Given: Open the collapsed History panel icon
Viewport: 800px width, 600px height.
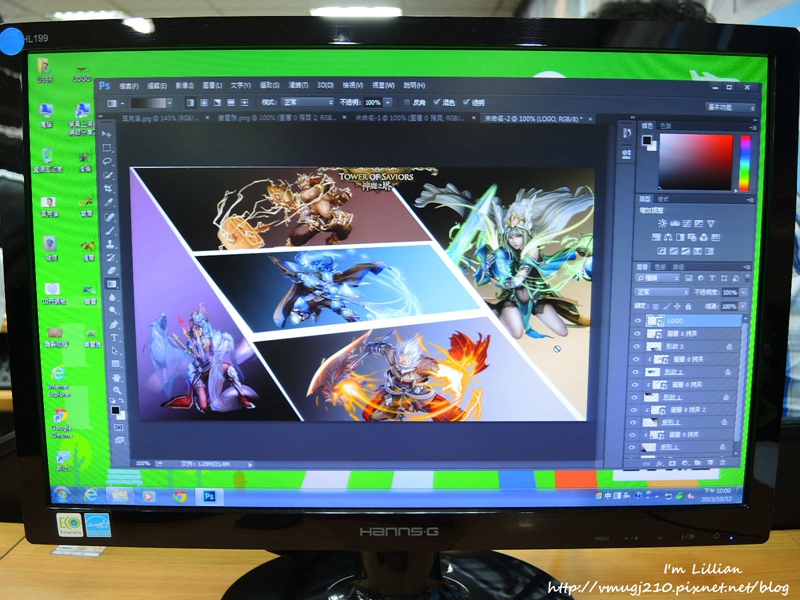Looking at the screenshot, I should (627, 133).
